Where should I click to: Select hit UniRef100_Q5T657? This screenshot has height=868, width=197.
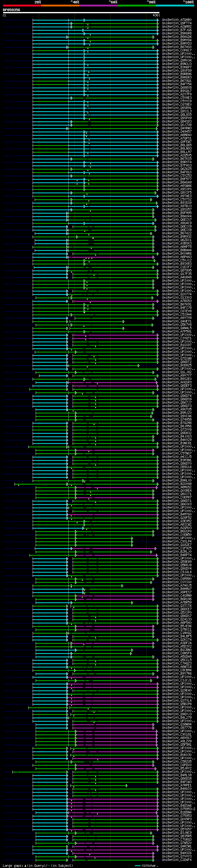[176, 829]
